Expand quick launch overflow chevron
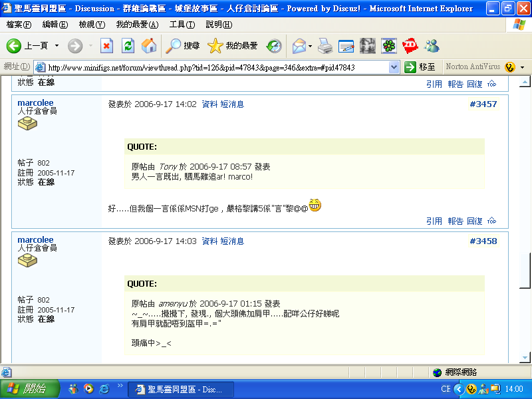Screen dimensions: 532x399 (x=120, y=386)
